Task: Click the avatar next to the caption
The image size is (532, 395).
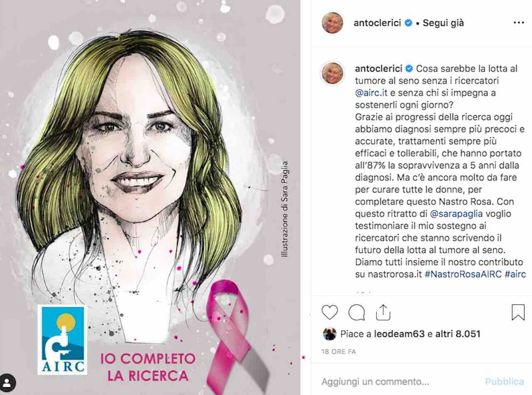Action: [332, 74]
